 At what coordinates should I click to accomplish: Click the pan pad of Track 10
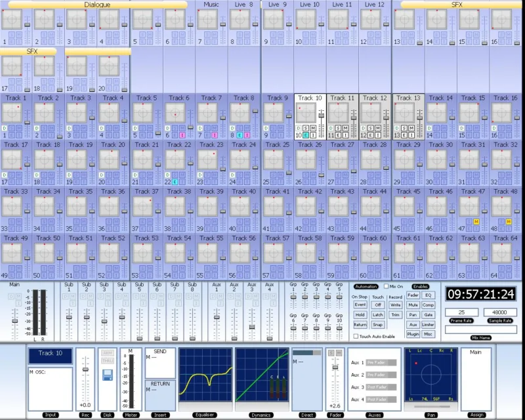306,112
